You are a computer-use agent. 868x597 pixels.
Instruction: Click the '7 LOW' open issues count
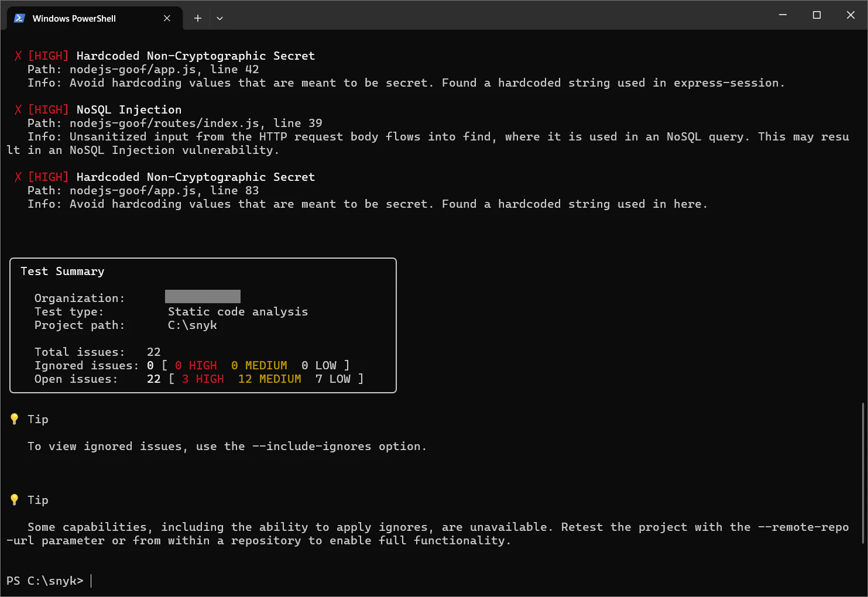coord(332,379)
